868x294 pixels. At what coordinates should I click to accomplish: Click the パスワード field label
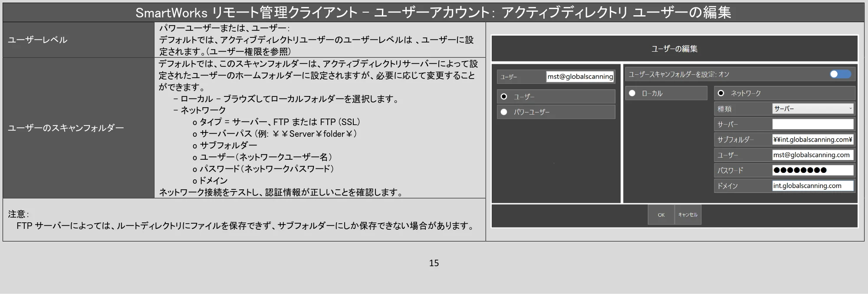(x=730, y=170)
